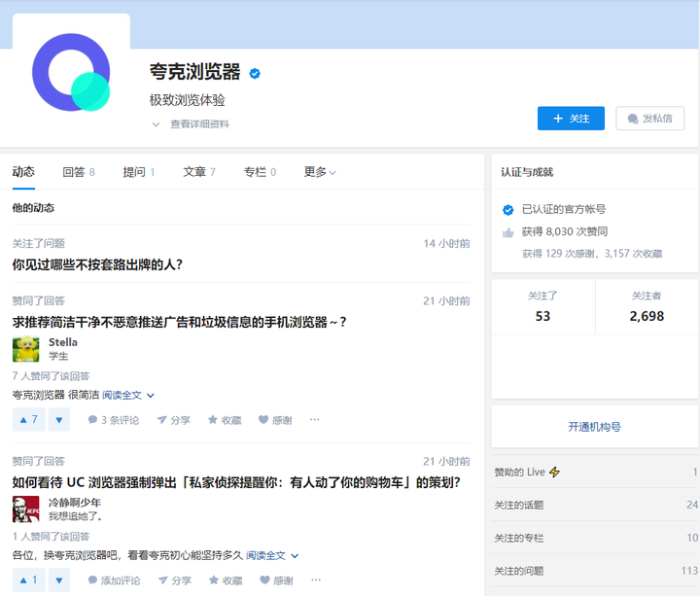Click 获得 129 次感谢, 3,157 次收藏 text
Screen dimensions: 700x596
pyautogui.click(x=592, y=254)
